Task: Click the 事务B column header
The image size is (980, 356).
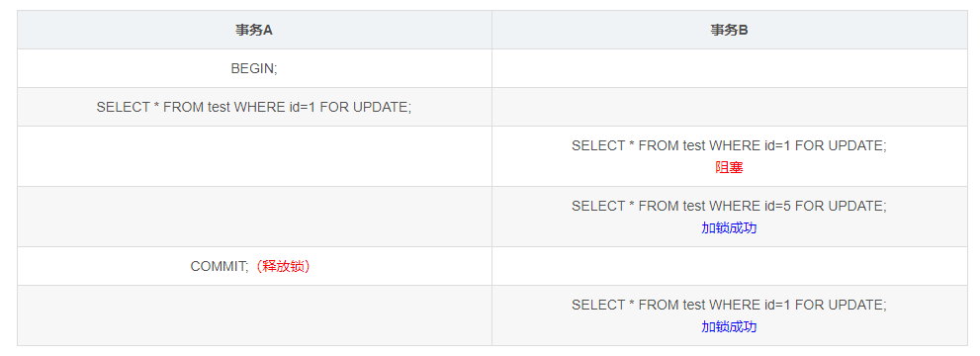Action: [729, 30]
